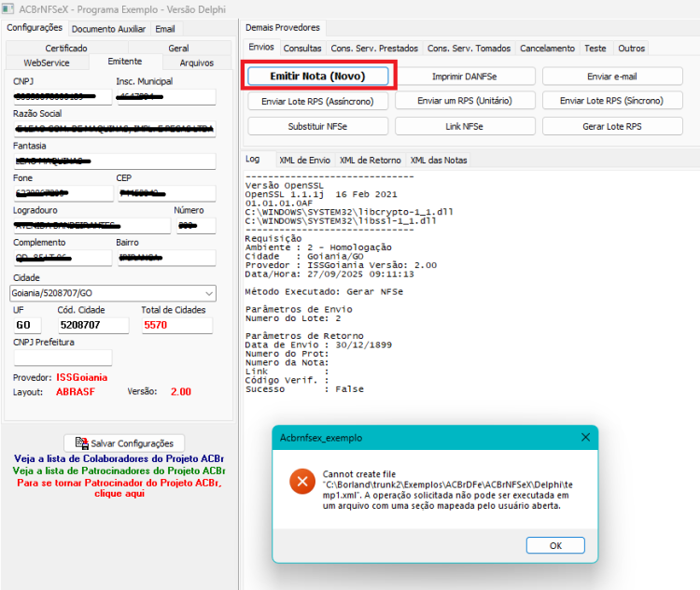Click the ABRASF layout label
700x590 pixels.
[76, 392]
